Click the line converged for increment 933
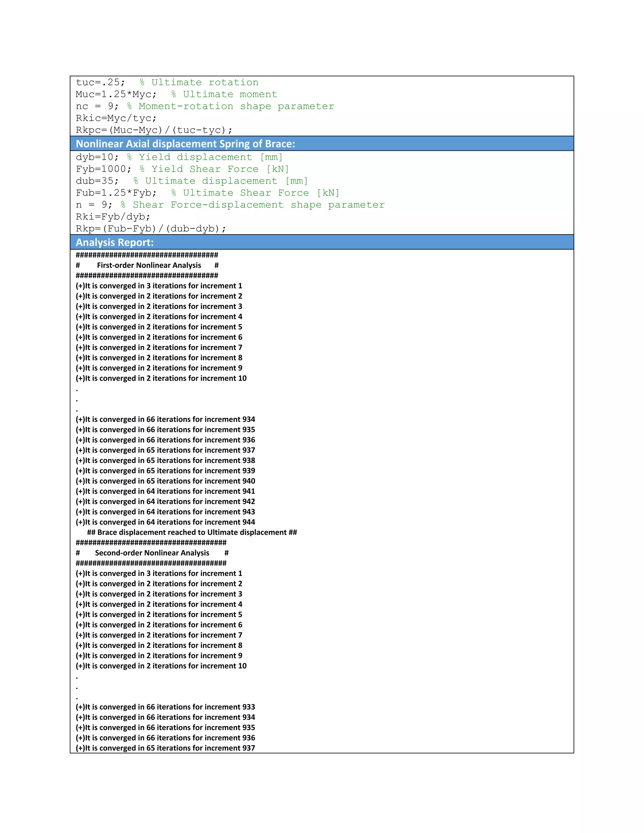Image resolution: width=644 pixels, height=833 pixels. (x=165, y=707)
